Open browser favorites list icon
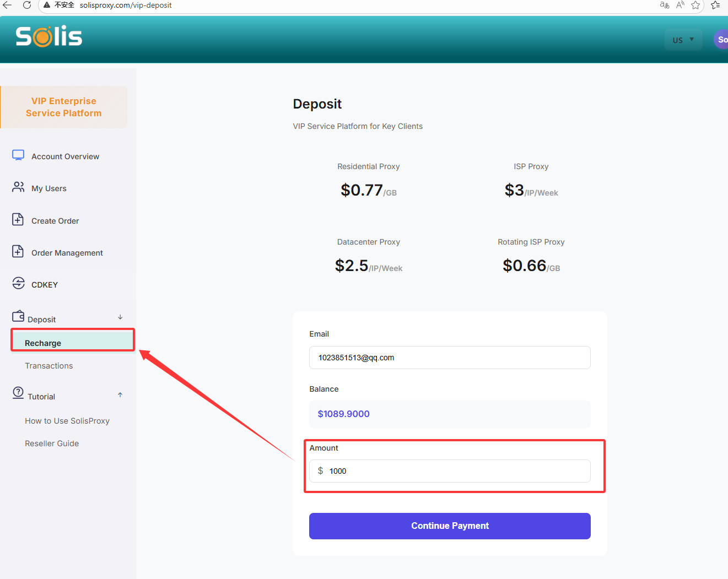Viewport: 728px width, 579px height. tap(715, 5)
